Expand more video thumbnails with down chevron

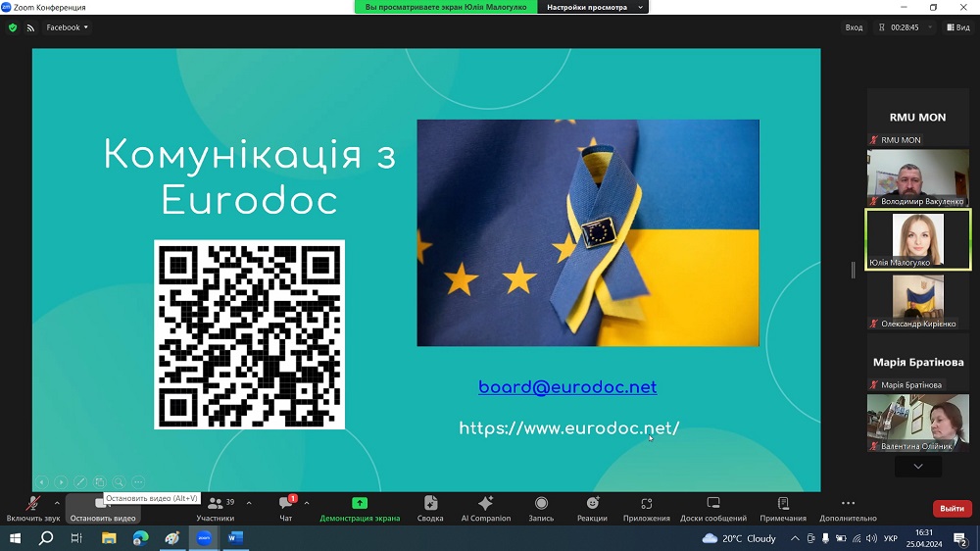click(x=917, y=467)
